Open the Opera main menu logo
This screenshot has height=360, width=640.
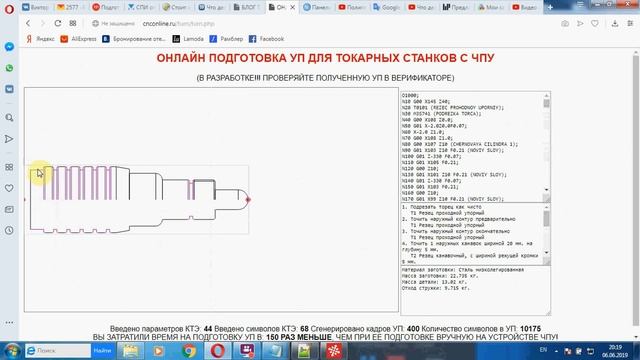click(9, 8)
